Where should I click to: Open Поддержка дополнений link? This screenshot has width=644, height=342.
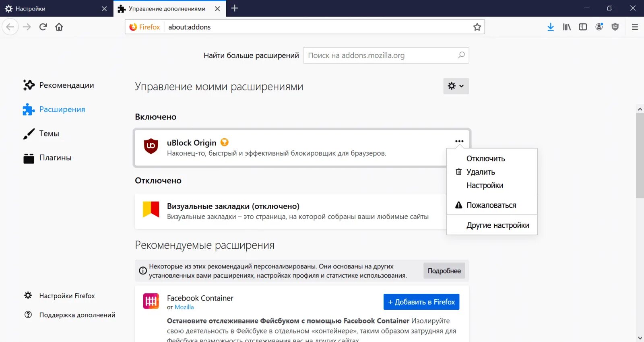(70, 315)
